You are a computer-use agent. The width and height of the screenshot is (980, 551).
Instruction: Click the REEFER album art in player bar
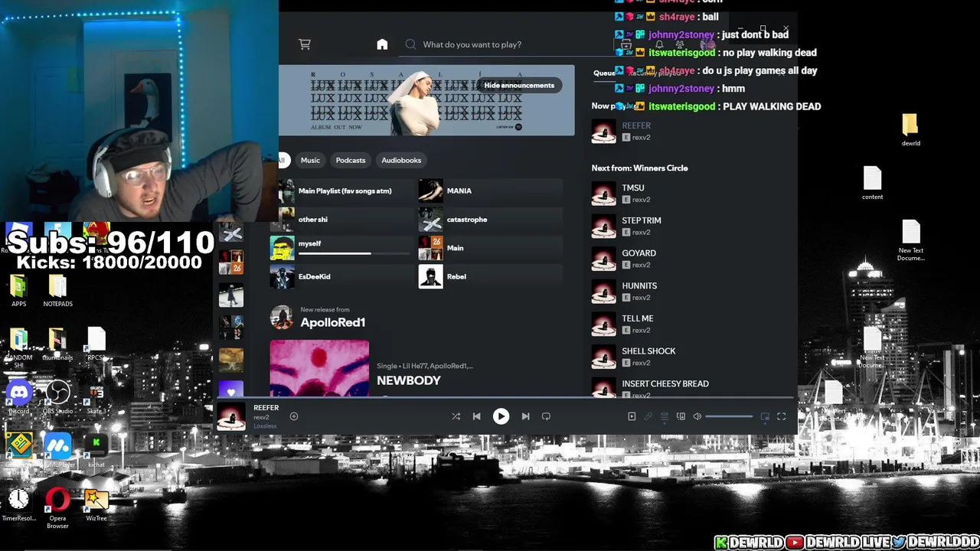click(x=231, y=416)
